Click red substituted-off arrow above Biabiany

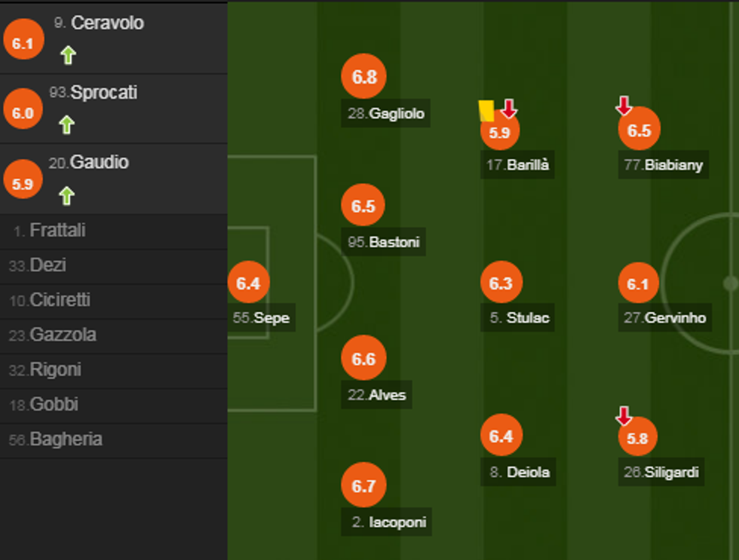coord(624,106)
